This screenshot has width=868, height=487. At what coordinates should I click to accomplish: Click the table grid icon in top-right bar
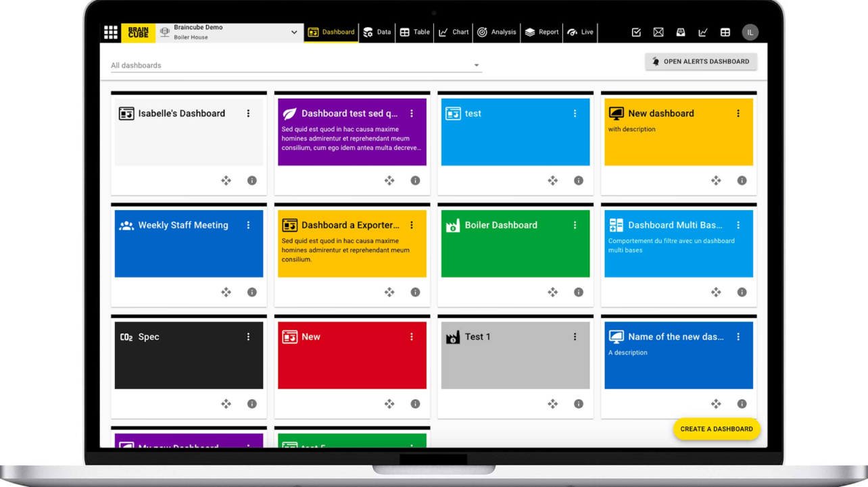coord(725,32)
